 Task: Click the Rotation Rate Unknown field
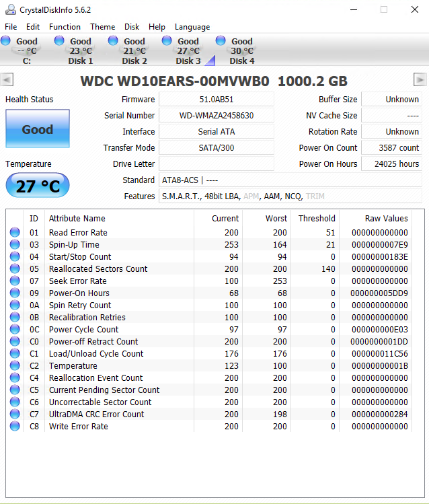pyautogui.click(x=392, y=131)
